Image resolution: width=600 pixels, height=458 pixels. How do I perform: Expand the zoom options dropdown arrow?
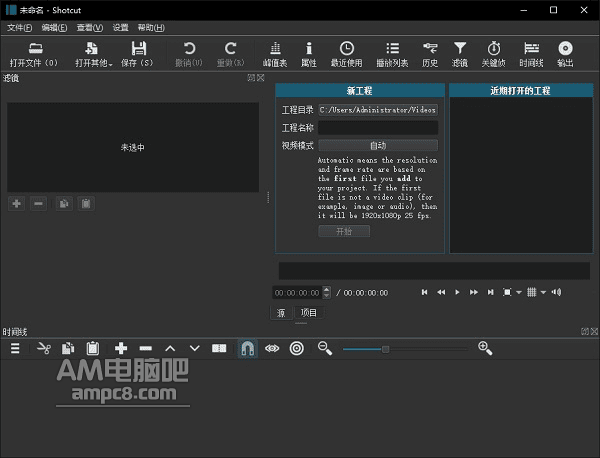519,293
